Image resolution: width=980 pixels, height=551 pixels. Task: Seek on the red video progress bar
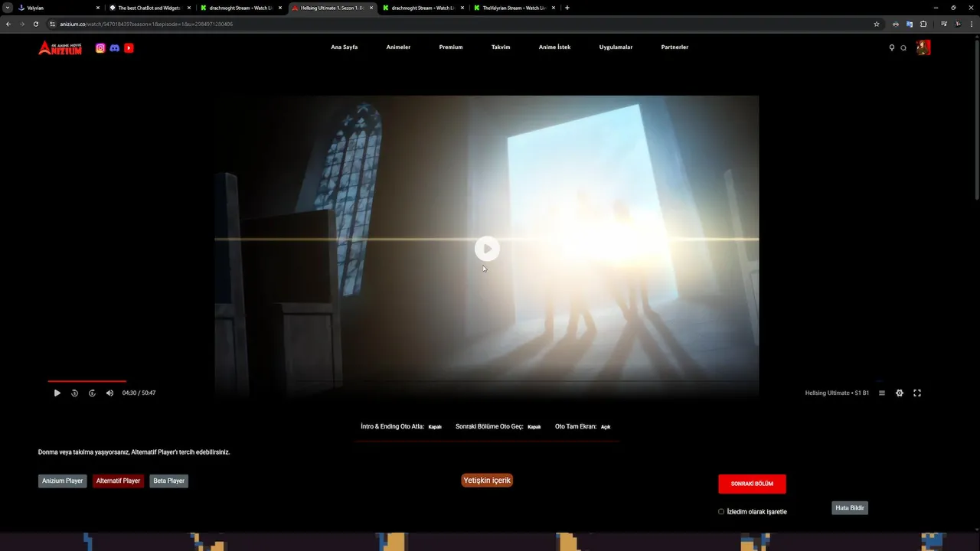tap(87, 381)
